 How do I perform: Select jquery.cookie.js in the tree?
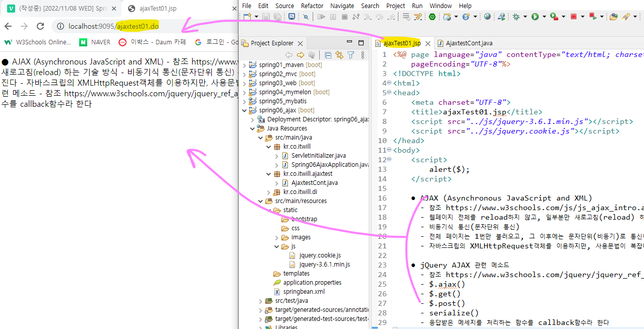(x=315, y=255)
